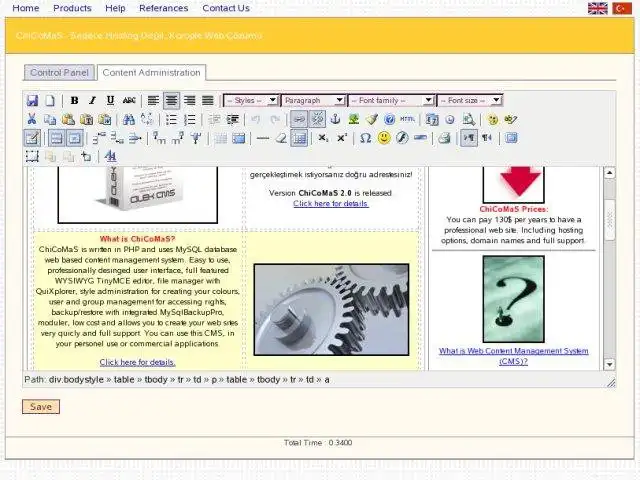Screen dimensions: 640x480
Task: Open the Font size dropdown
Action: (469, 100)
